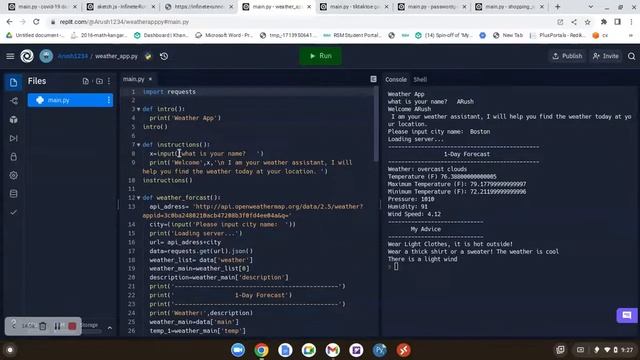The height and width of the screenshot is (360, 640).
Task: Switch to the main.py tiktaktoe browser tab
Action: [354, 7]
